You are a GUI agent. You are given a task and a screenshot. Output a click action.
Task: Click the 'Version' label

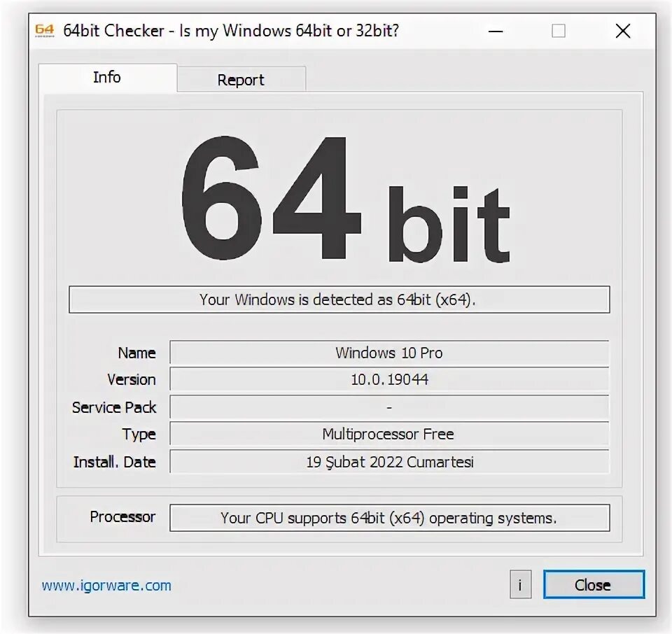pos(132,379)
